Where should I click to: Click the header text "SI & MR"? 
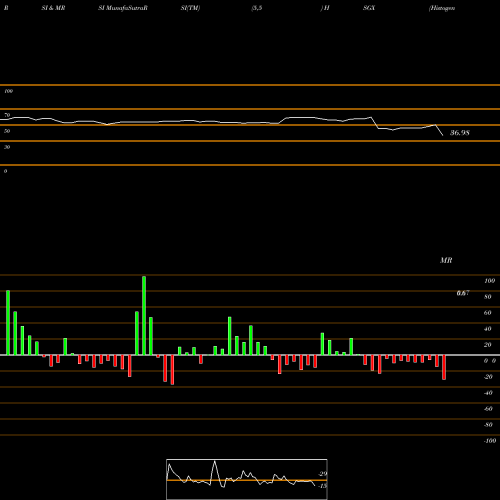click(x=53, y=8)
